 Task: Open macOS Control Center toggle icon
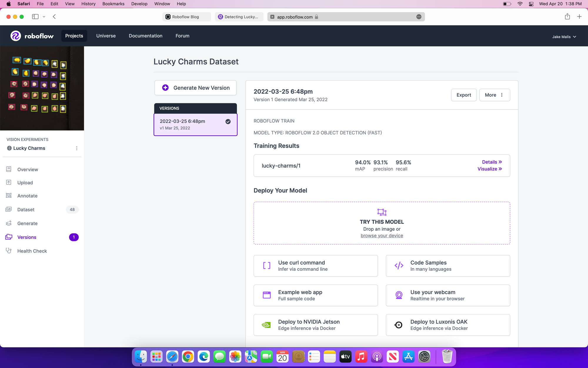point(531,4)
